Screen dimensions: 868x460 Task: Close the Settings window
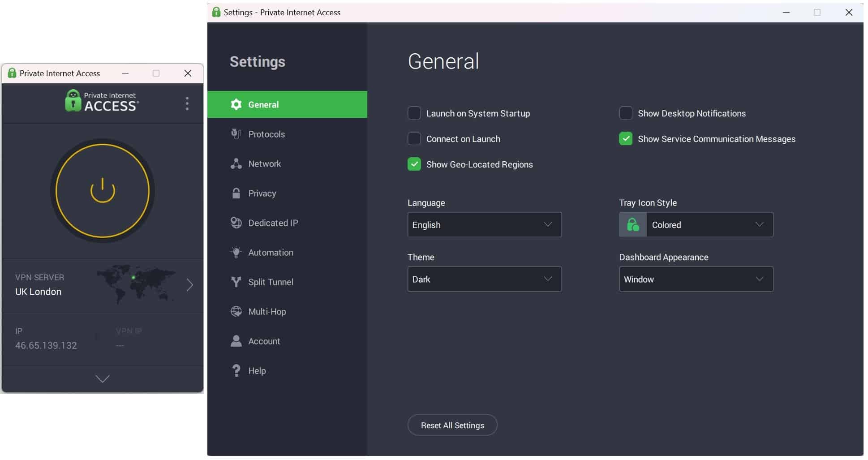(x=849, y=12)
